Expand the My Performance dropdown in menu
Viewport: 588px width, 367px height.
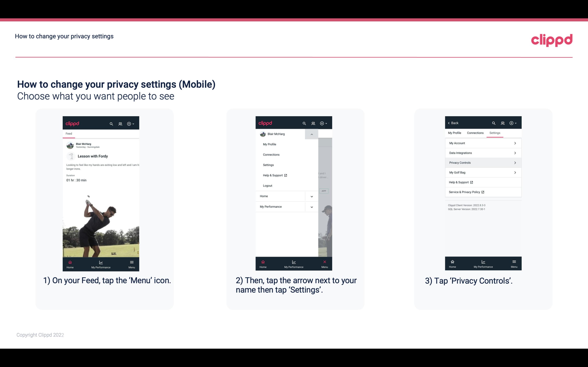tap(311, 207)
